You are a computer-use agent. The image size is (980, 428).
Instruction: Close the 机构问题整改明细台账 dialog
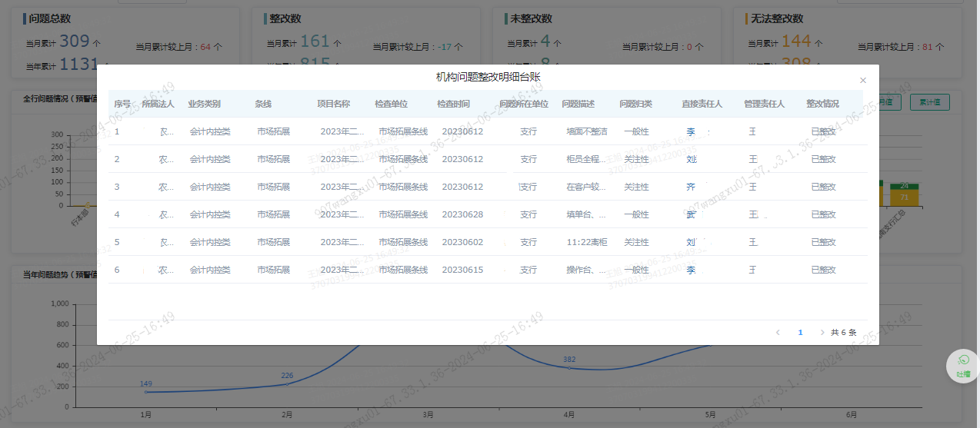pyautogui.click(x=863, y=80)
